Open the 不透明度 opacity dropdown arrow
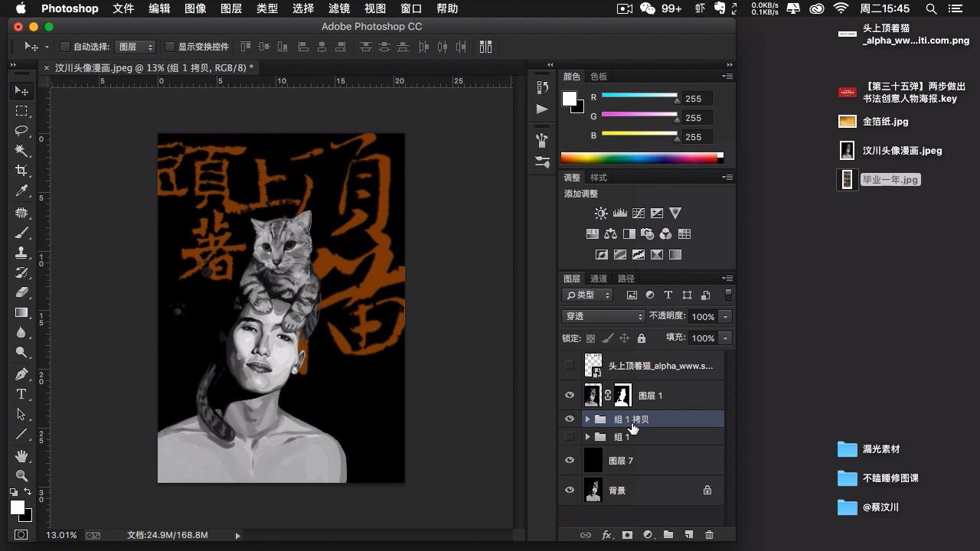Viewport: 980px width, 551px height. (x=725, y=317)
